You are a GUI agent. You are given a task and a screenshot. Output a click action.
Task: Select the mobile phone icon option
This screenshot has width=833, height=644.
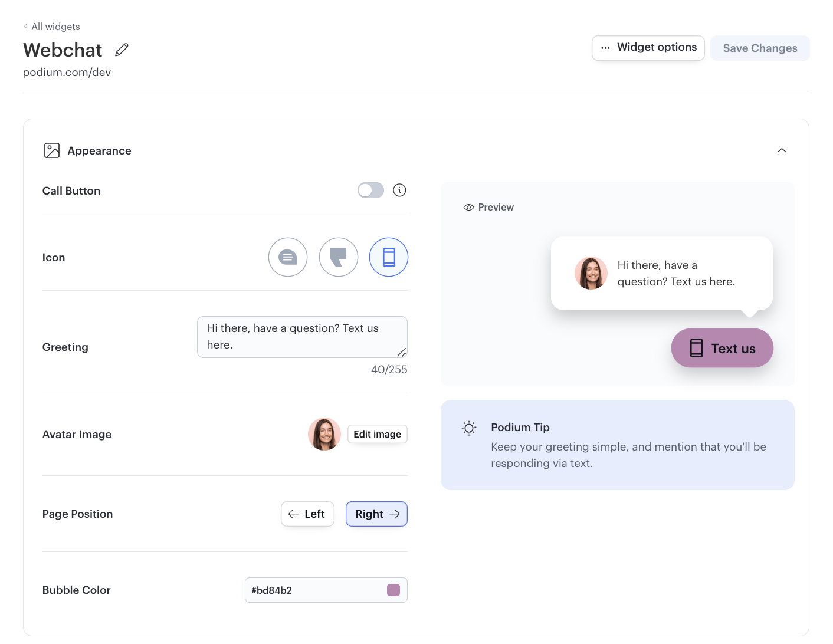tap(388, 257)
